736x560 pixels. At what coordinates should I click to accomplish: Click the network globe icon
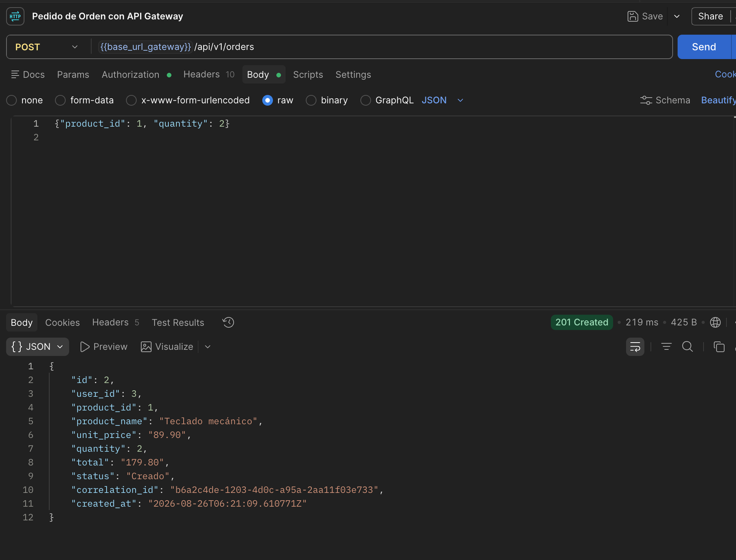[715, 322]
